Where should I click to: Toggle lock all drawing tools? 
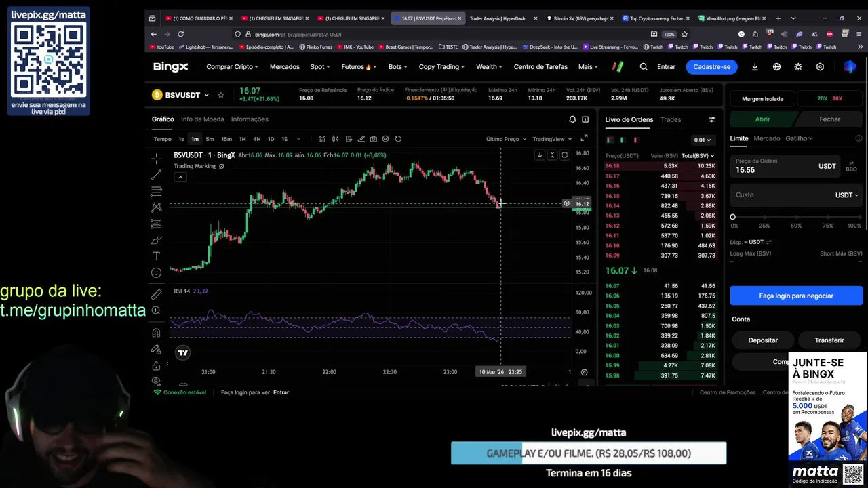click(157, 366)
